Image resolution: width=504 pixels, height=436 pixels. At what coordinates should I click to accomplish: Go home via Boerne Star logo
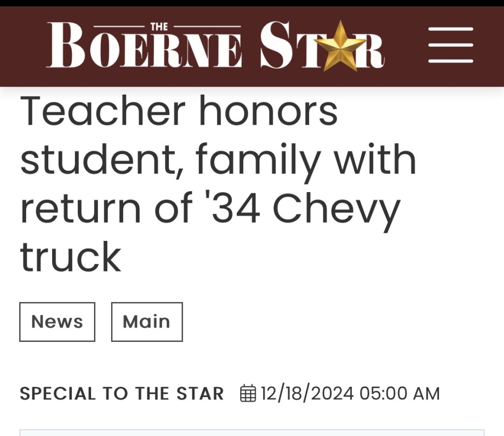[215, 45]
